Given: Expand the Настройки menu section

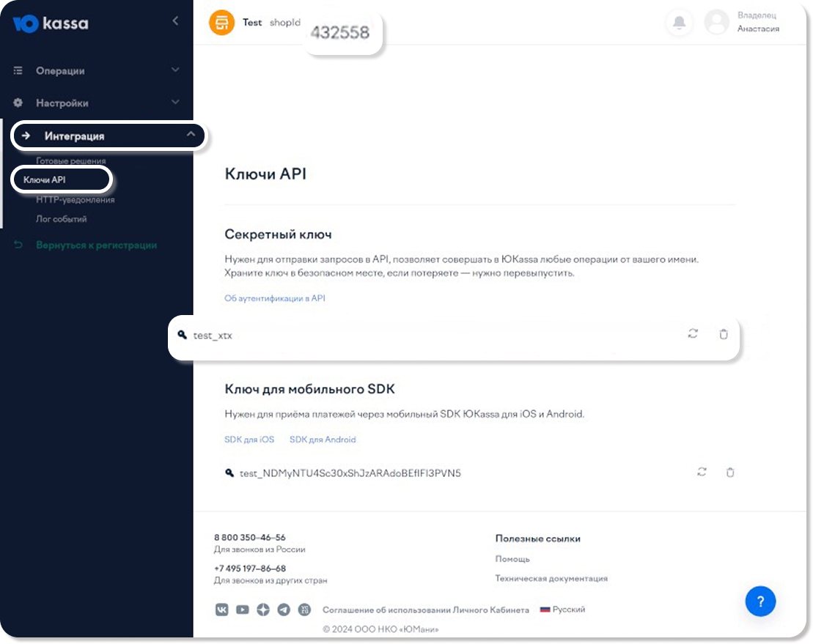Looking at the screenshot, I should [x=174, y=103].
